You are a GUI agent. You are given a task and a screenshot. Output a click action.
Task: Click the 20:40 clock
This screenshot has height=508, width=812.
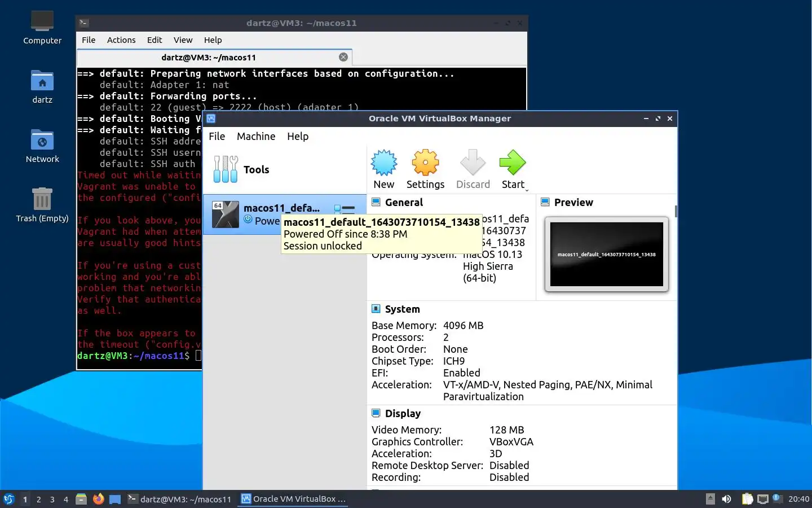tap(798, 499)
